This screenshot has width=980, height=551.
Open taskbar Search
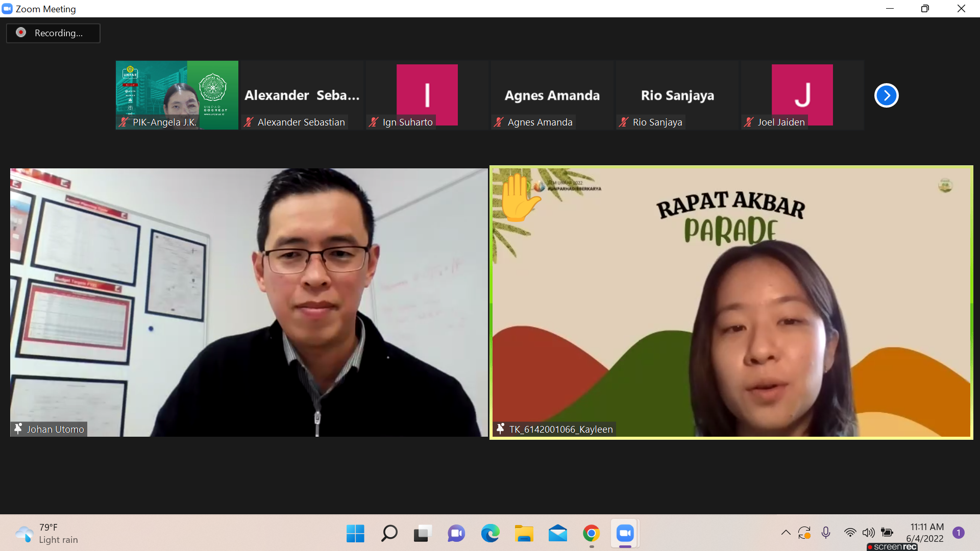pos(389,534)
